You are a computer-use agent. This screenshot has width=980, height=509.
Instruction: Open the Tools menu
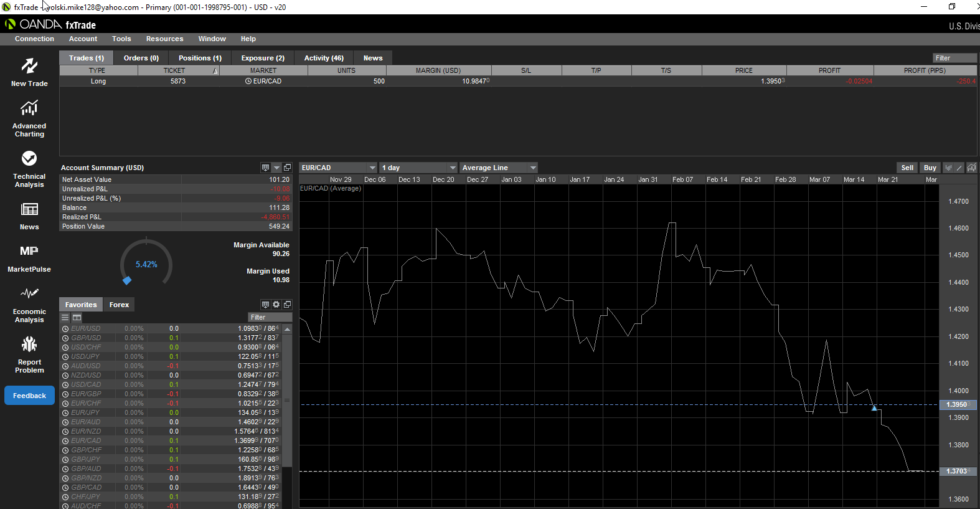121,39
